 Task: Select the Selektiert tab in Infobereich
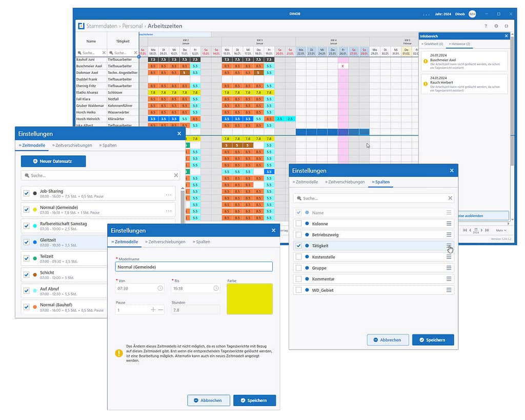(x=432, y=44)
